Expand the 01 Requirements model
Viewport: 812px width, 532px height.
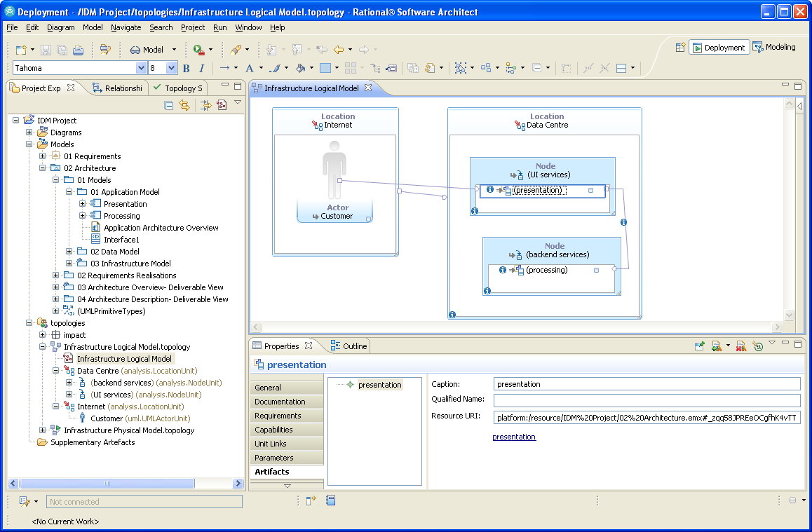pyautogui.click(x=43, y=156)
